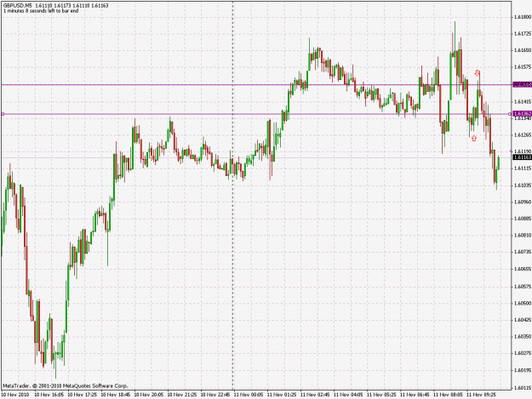This screenshot has width=532, height=399.
Task: Click the GBPUSD,M5 chart title text
Action: click(x=17, y=6)
